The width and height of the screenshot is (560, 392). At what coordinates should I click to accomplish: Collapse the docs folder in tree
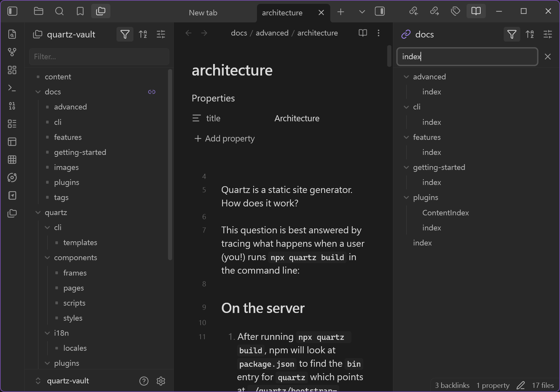point(38,92)
